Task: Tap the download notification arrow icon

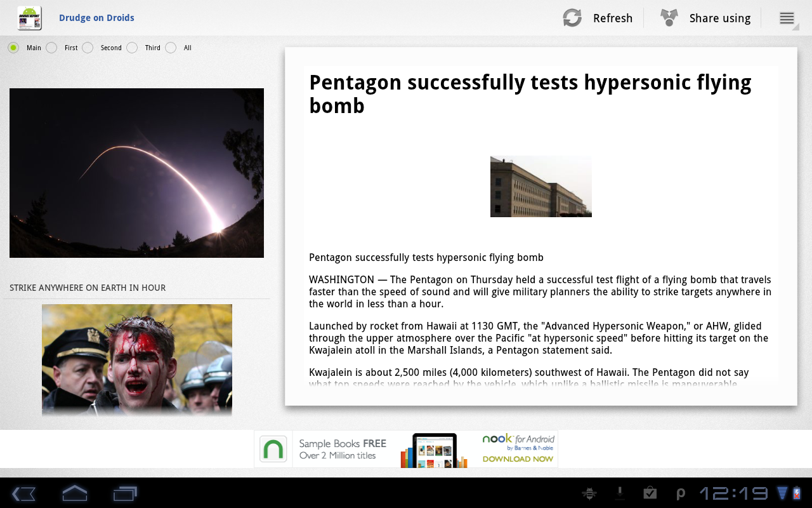Action: click(x=620, y=493)
